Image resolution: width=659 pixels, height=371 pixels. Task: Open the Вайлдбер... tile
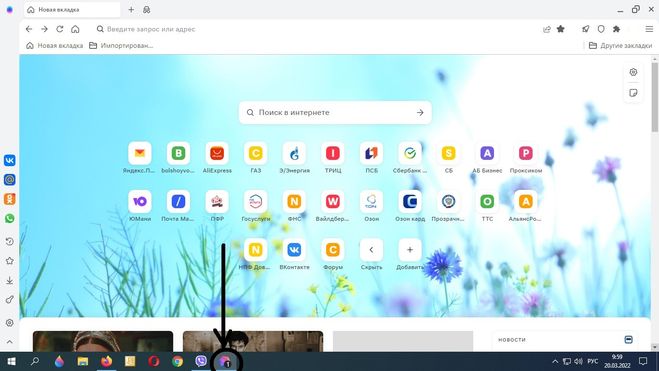333,206
